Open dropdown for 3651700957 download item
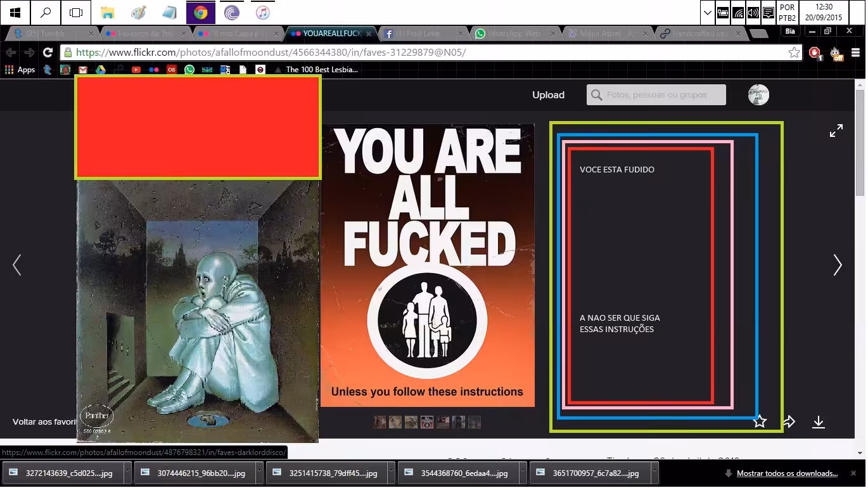Image resolution: width=868 pixels, height=488 pixels. tap(654, 473)
